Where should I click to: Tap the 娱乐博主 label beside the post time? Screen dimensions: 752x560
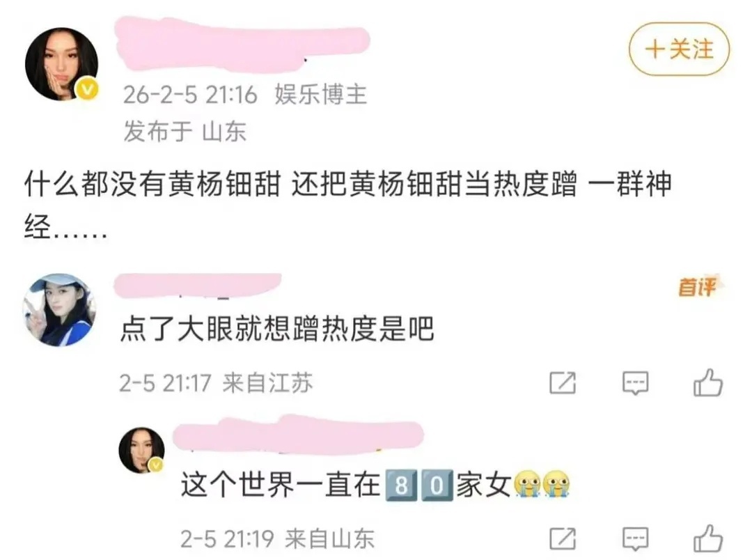(320, 94)
